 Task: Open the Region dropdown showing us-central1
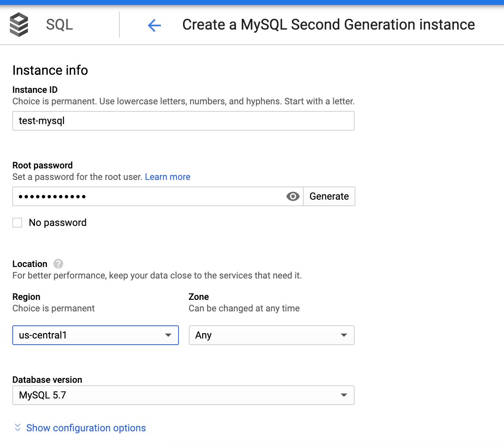[96, 335]
